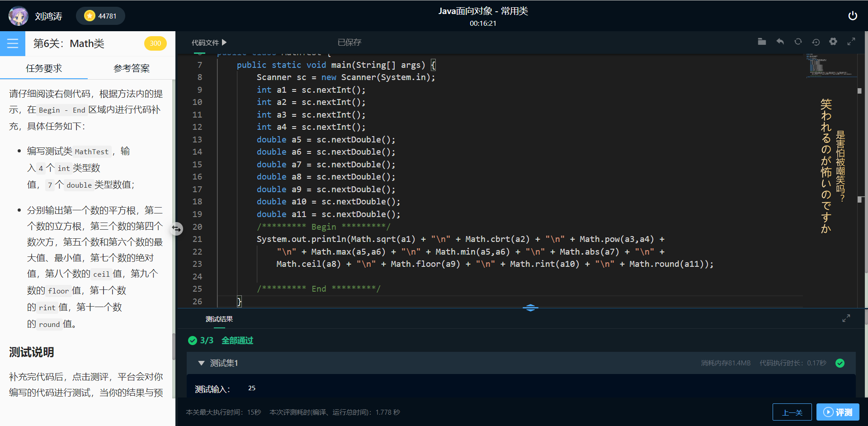Collapse the code editor via blue handle

click(x=530, y=308)
